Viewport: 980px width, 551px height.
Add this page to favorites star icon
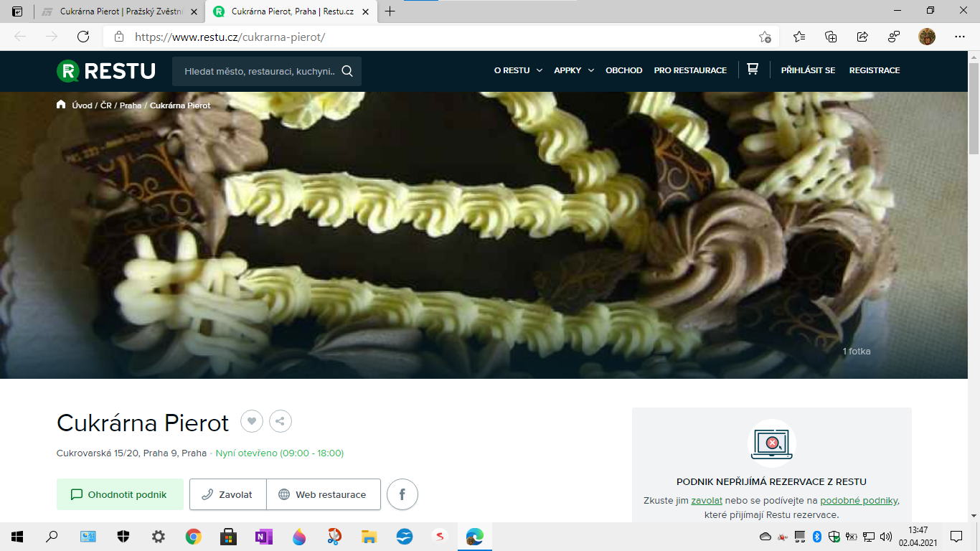(x=765, y=37)
